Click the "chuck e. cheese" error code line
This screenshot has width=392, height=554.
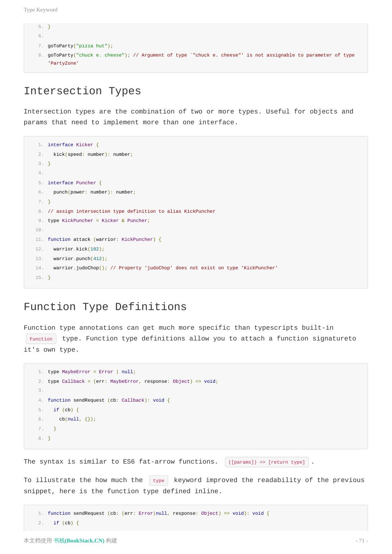201,55
